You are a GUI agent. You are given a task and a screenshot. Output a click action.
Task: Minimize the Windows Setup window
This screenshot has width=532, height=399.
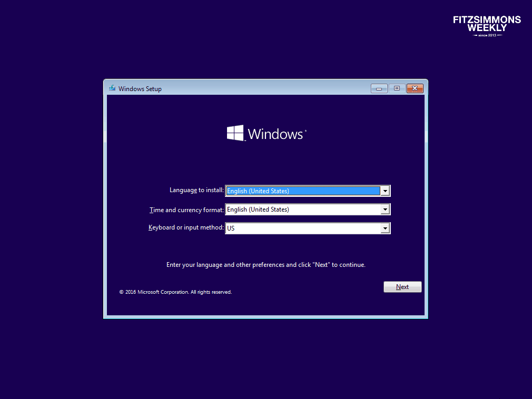(379, 88)
